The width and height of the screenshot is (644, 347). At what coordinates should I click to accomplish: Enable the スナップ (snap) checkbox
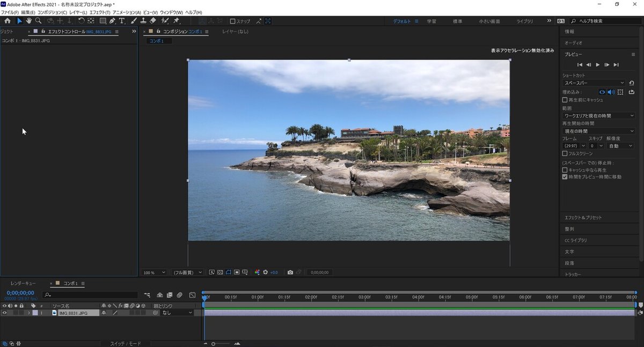(x=233, y=21)
